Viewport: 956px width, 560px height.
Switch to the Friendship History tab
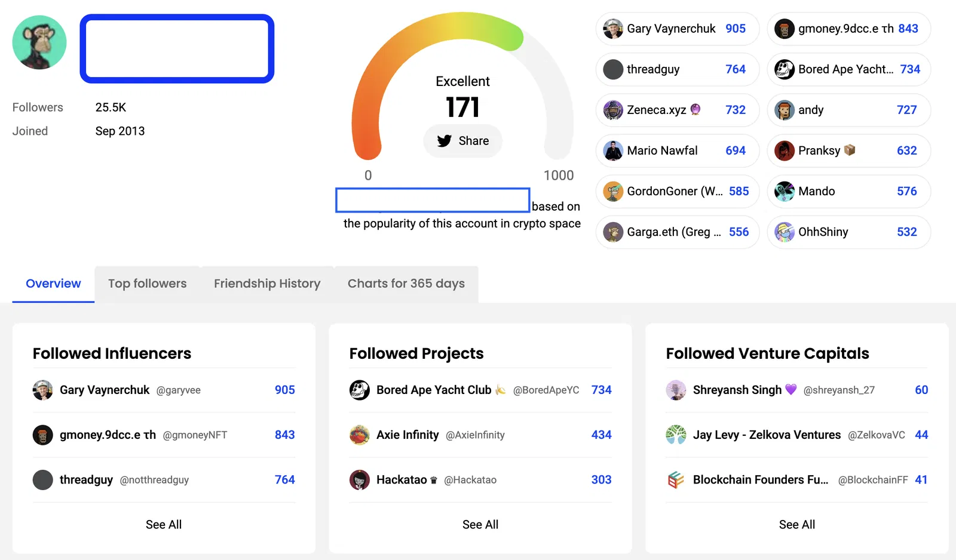coord(267,284)
